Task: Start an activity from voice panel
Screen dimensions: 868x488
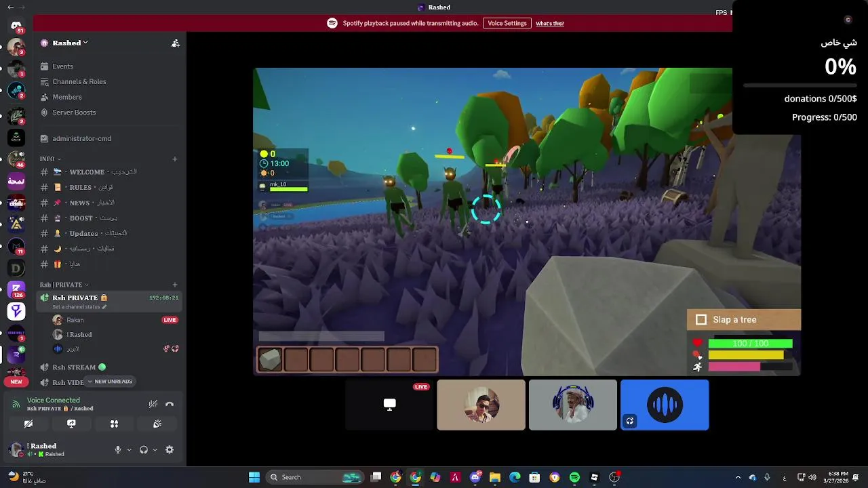Action: pos(114,424)
